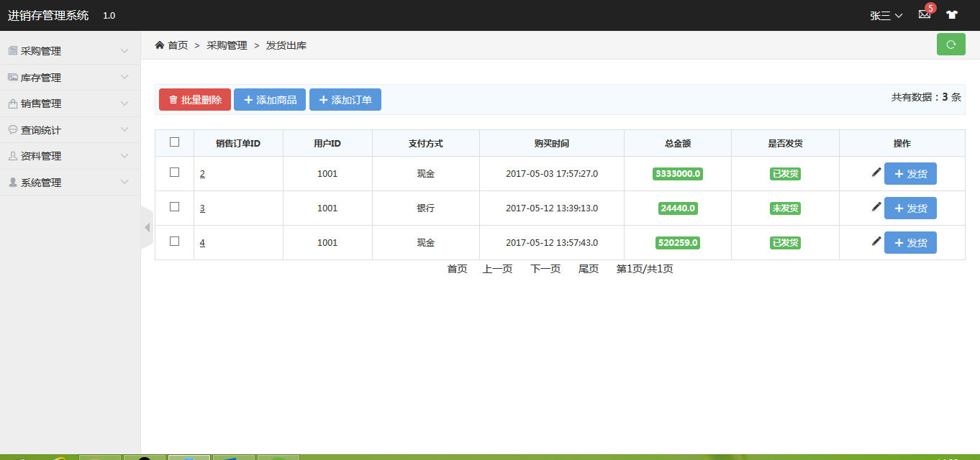Open the 资料管理 sidebar menu

(70, 156)
